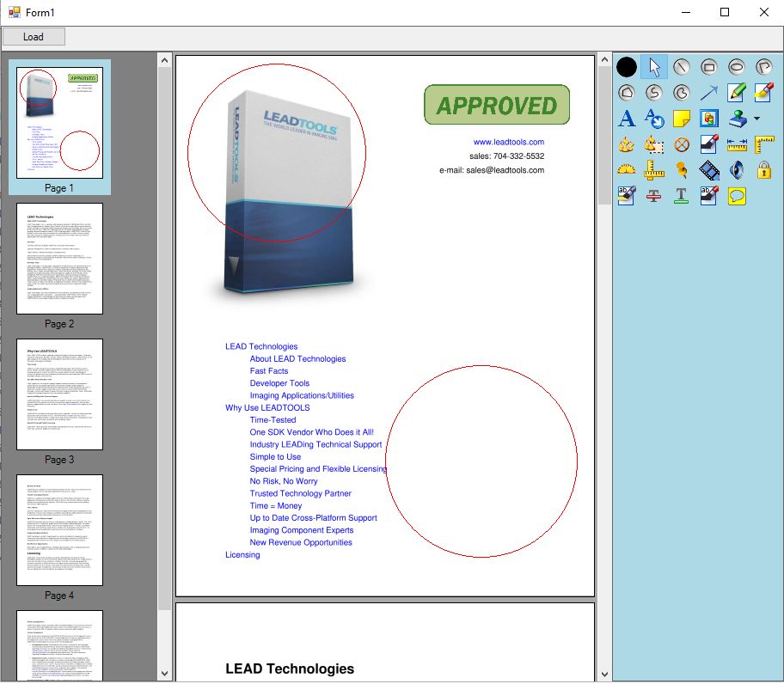Select the Hotspot flame tool
Viewport: 784px width, 684px height.
[627, 145]
